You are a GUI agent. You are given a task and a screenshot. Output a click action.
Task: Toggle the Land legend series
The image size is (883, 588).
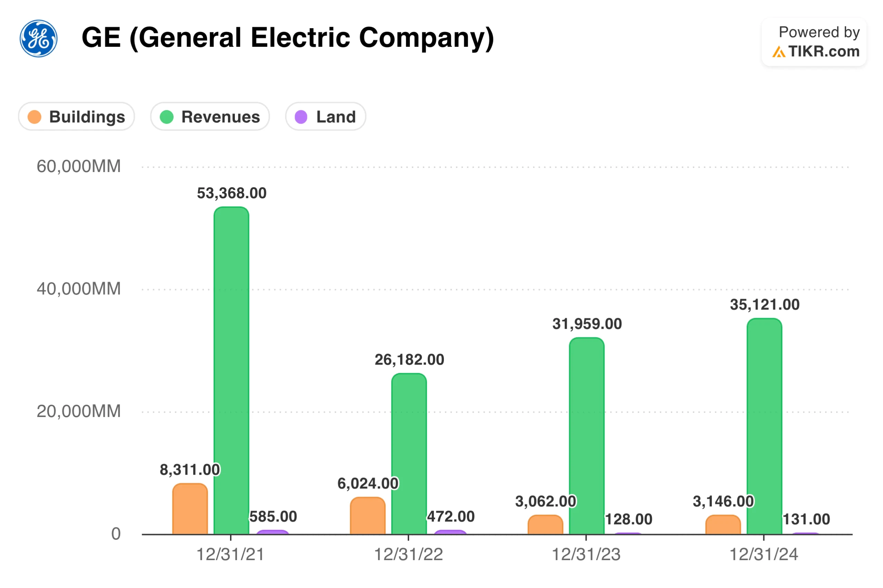pos(325,116)
